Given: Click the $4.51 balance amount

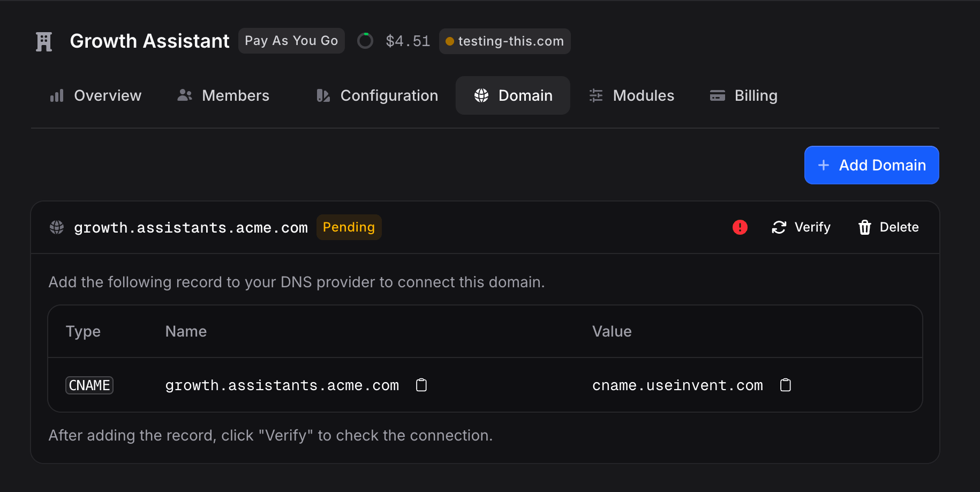Looking at the screenshot, I should pyautogui.click(x=408, y=41).
